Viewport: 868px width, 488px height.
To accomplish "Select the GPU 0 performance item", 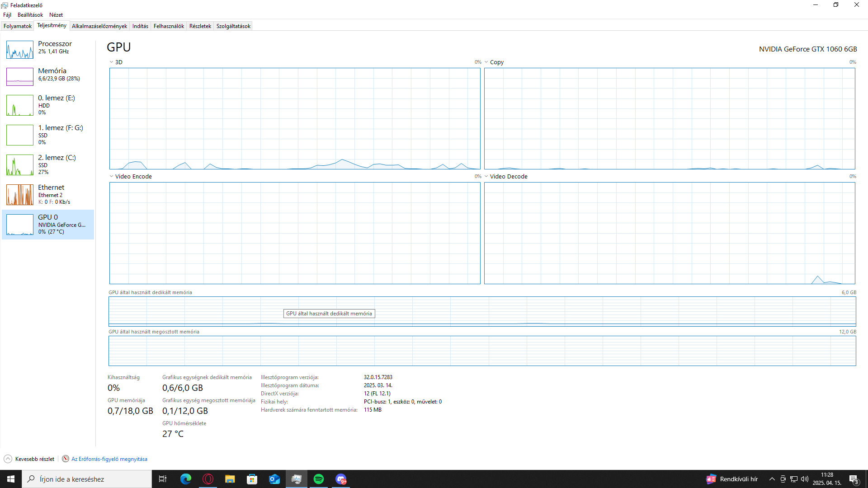I will (x=48, y=224).
